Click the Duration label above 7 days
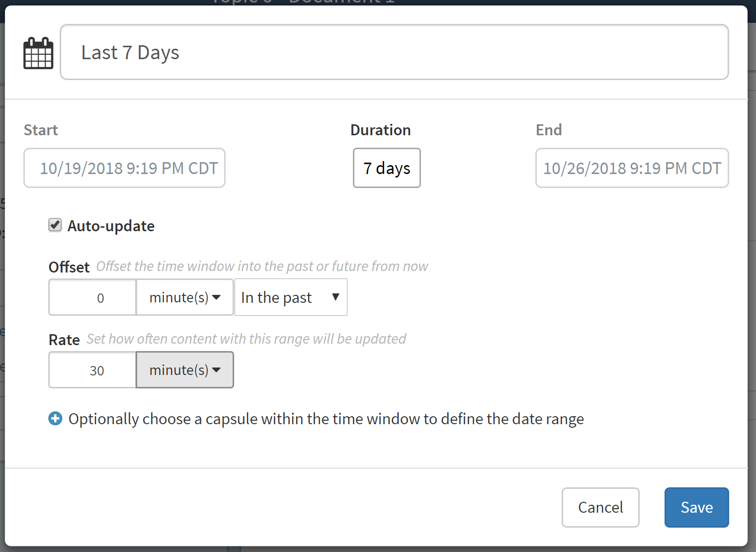This screenshot has width=756, height=552. pyautogui.click(x=380, y=130)
